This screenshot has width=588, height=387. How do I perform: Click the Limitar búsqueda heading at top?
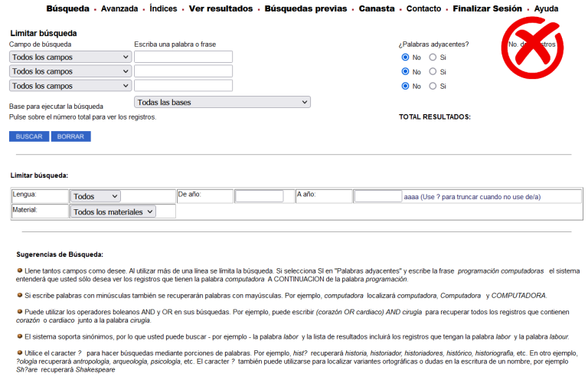click(44, 34)
